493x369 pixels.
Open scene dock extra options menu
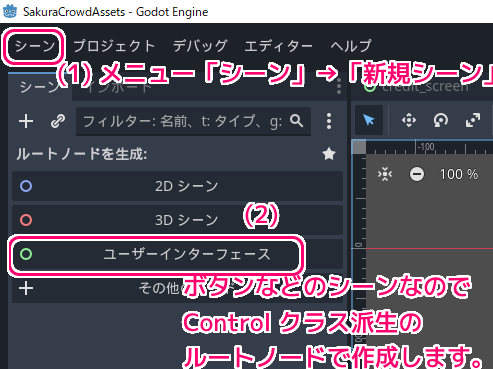click(329, 121)
